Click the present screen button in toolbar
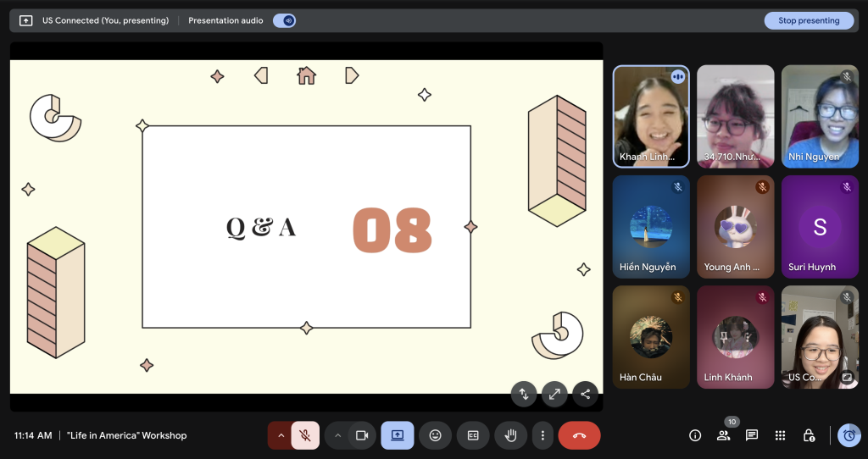The width and height of the screenshot is (868, 459). click(398, 435)
